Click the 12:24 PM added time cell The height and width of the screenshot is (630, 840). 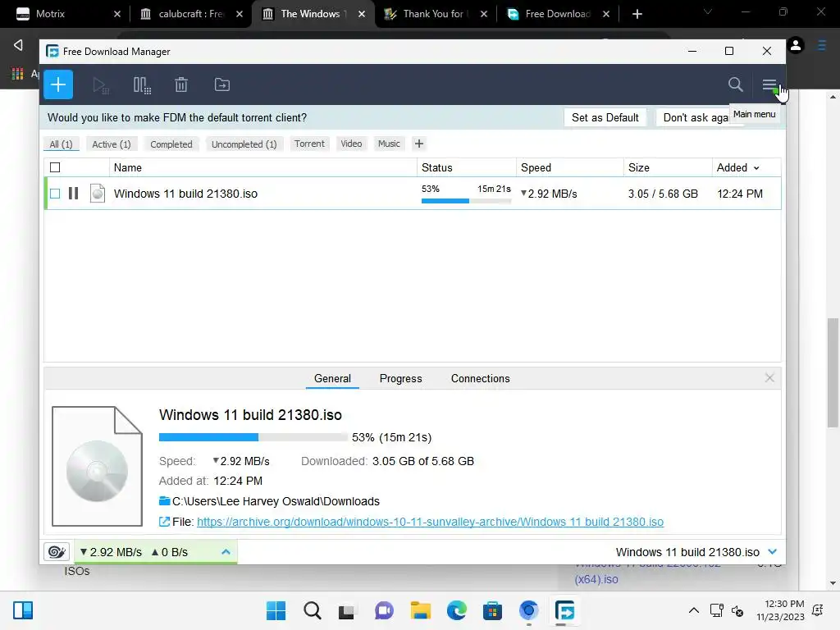pyautogui.click(x=740, y=194)
